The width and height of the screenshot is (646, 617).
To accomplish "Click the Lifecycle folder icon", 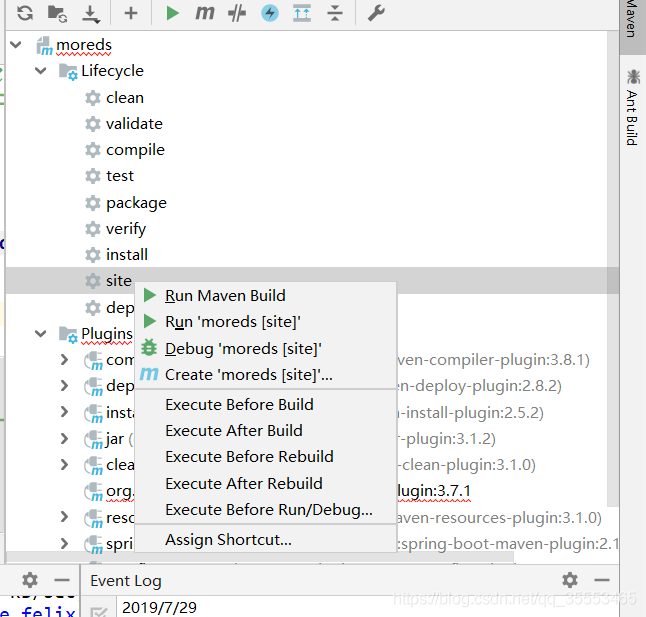I will 68,71.
